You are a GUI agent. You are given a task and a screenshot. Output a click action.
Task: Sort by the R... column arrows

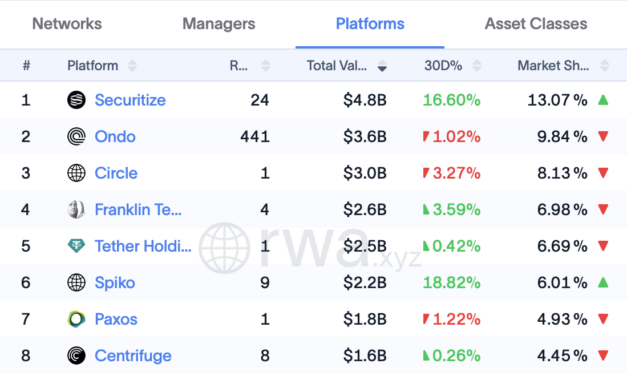266,66
